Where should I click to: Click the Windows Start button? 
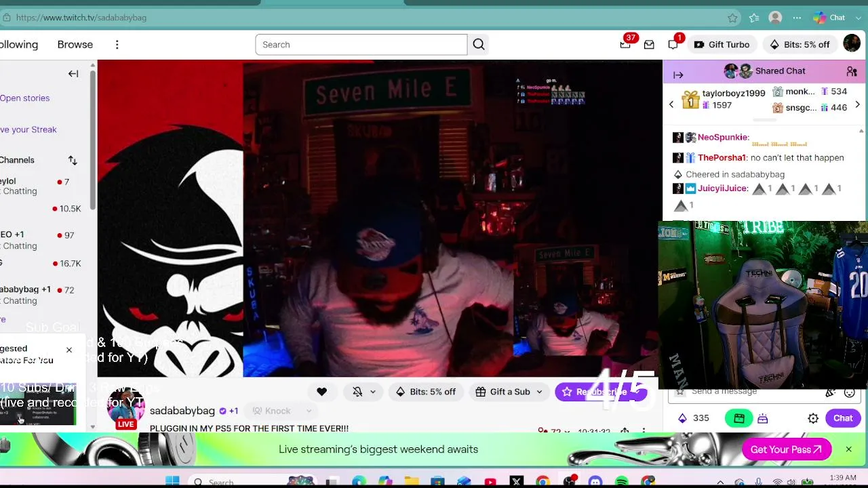click(x=172, y=482)
